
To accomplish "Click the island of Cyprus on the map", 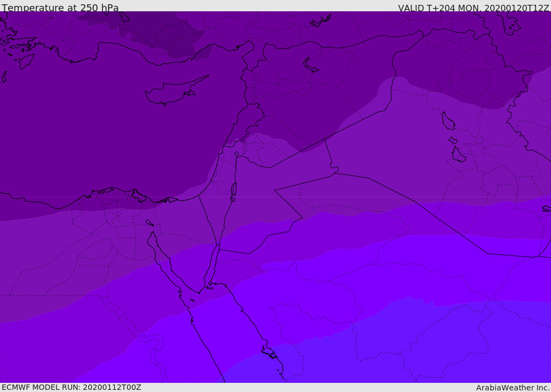I will click(176, 91).
